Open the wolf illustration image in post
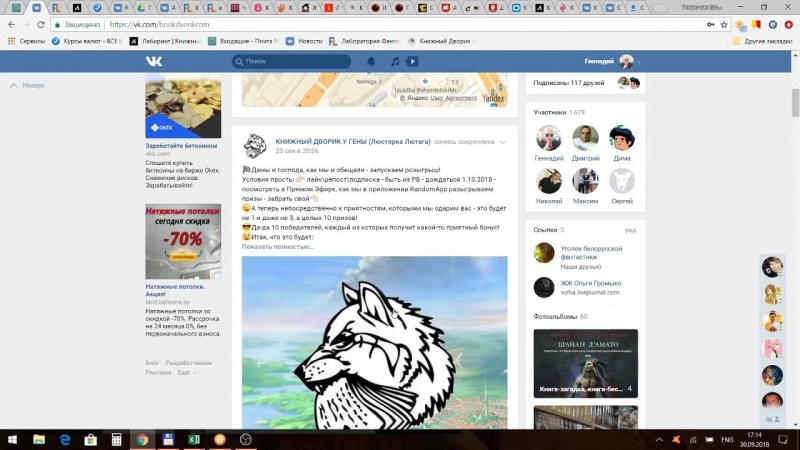Screen dimensions: 800x450 click(x=374, y=342)
